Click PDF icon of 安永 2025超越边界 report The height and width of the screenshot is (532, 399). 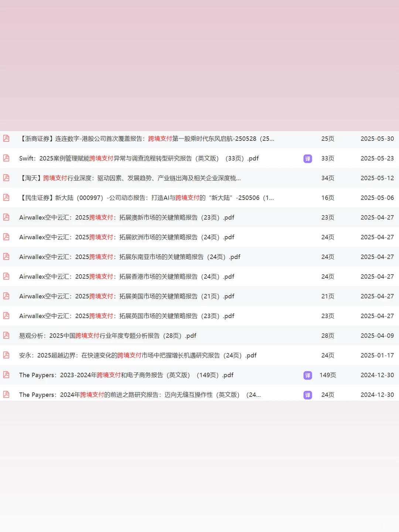(6, 355)
